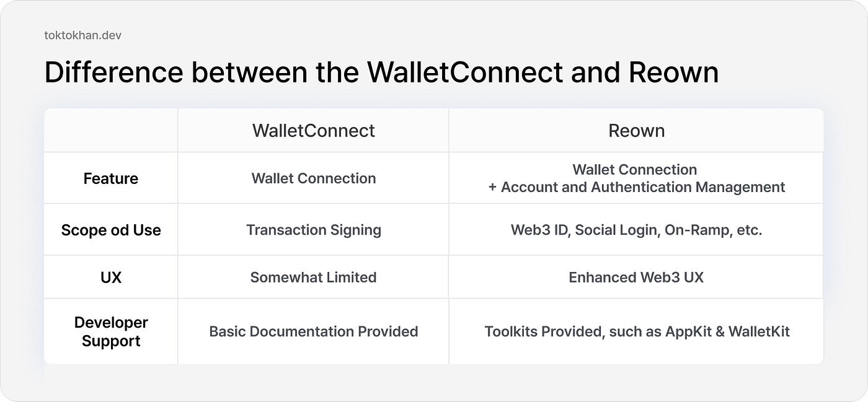
Task: Click the Scope od Use row label
Action: [111, 230]
